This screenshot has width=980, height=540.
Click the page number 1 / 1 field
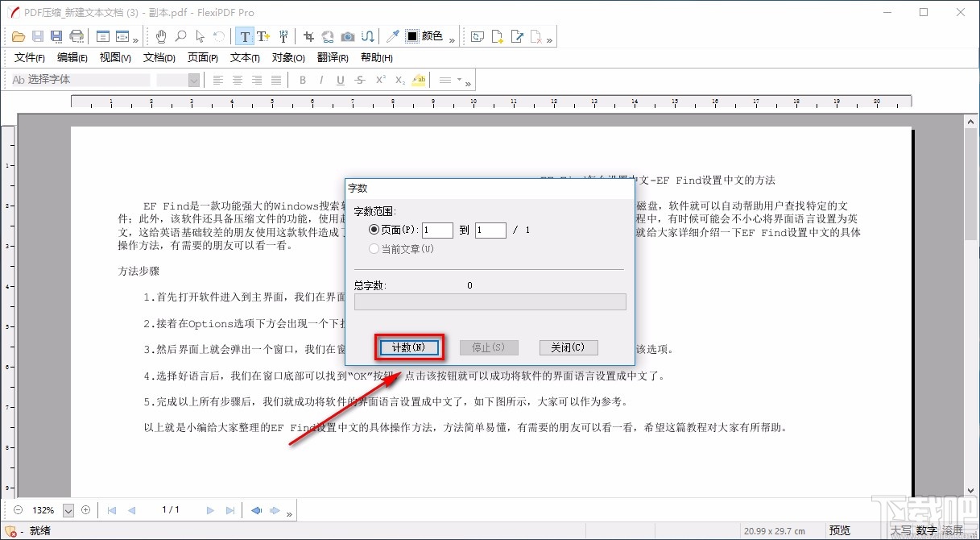point(171,510)
